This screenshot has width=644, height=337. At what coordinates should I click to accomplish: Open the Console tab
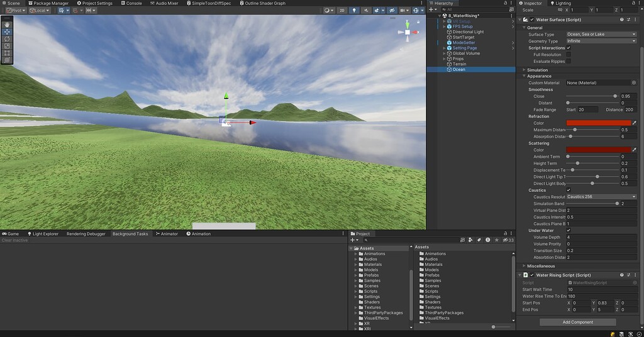pos(133,3)
